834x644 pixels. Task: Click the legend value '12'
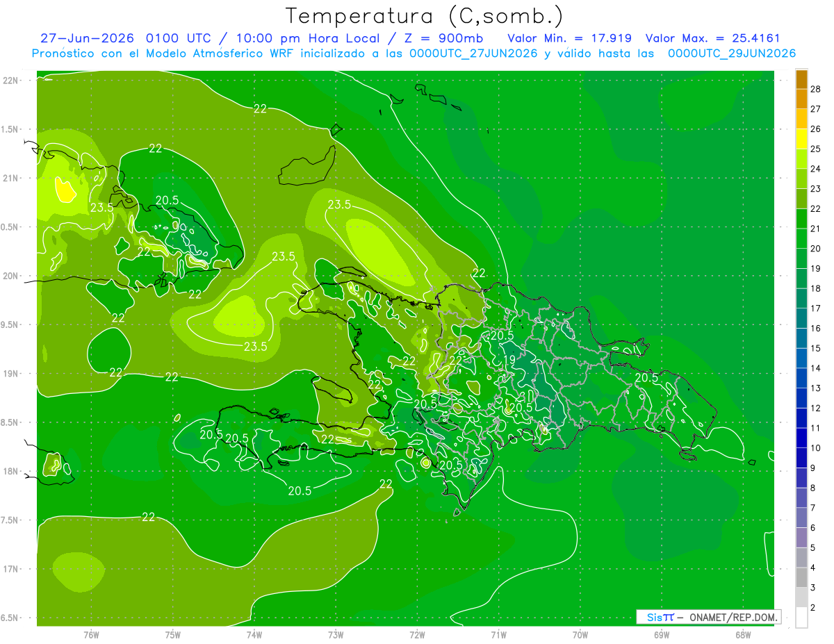click(x=815, y=408)
